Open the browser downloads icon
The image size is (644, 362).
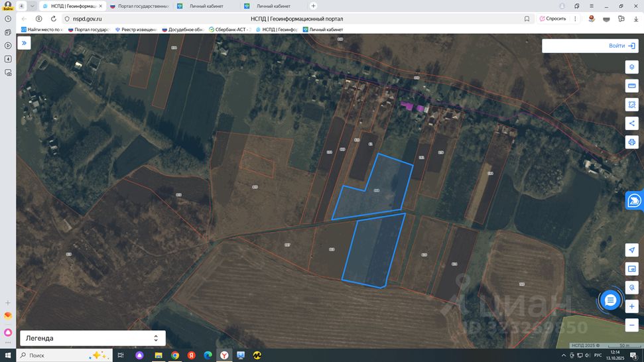pos(636,19)
